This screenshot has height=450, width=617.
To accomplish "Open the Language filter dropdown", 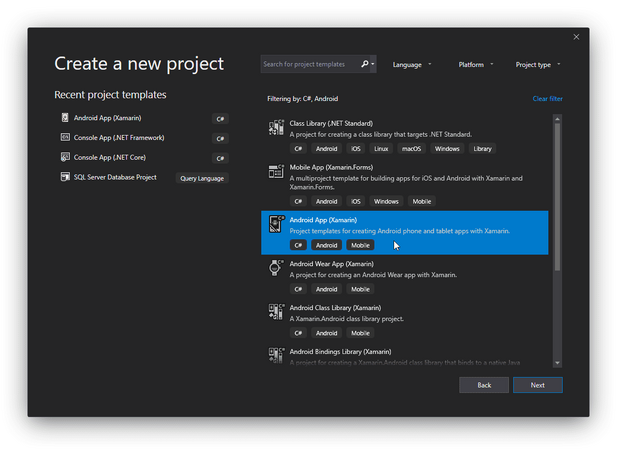I will [x=412, y=65].
